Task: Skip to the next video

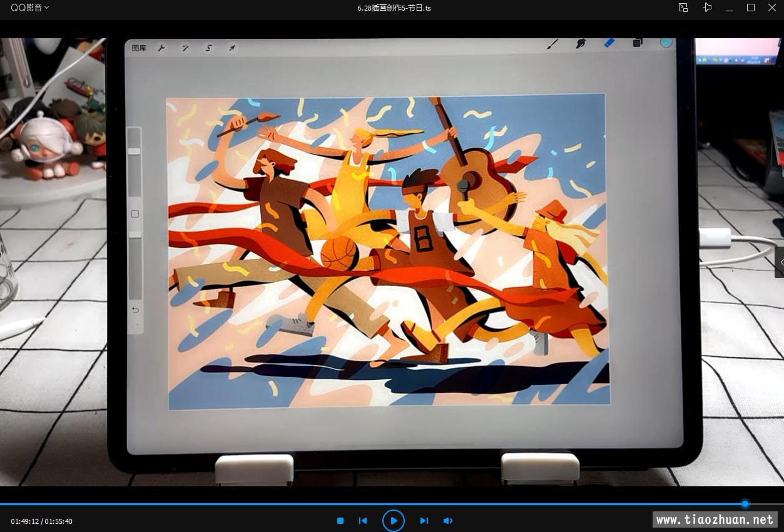Action: coord(424,521)
